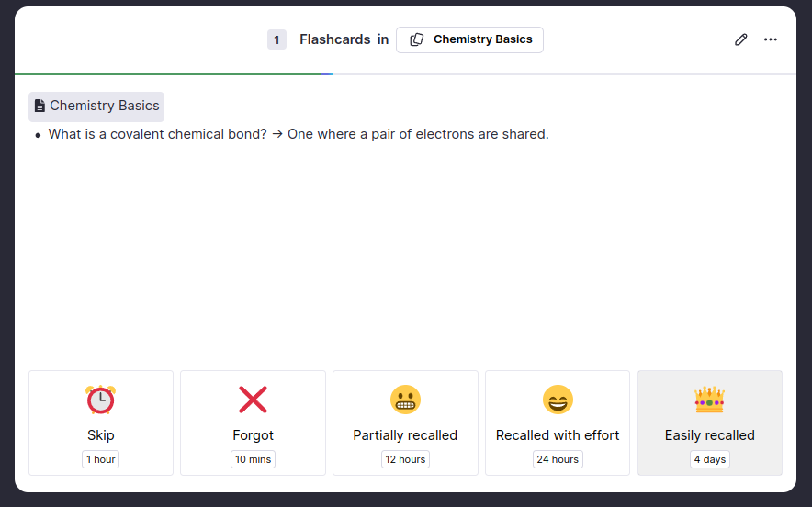Click the cards icon beside Chemistry Basics

click(x=416, y=39)
